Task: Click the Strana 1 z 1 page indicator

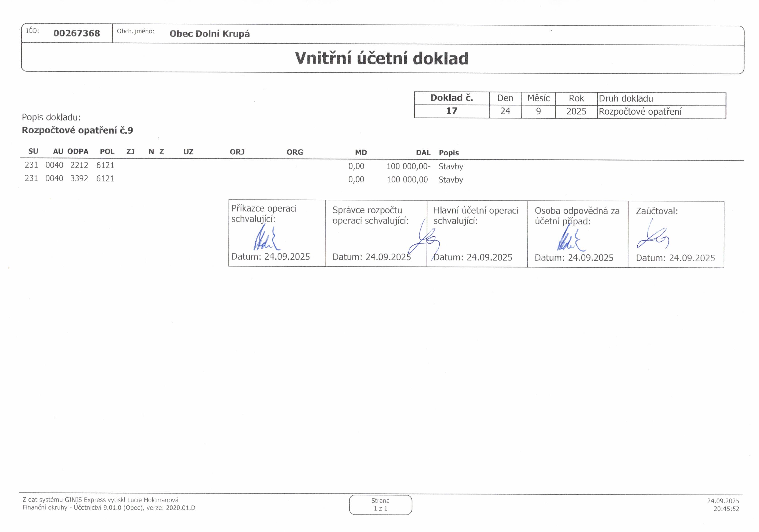Action: point(380,505)
